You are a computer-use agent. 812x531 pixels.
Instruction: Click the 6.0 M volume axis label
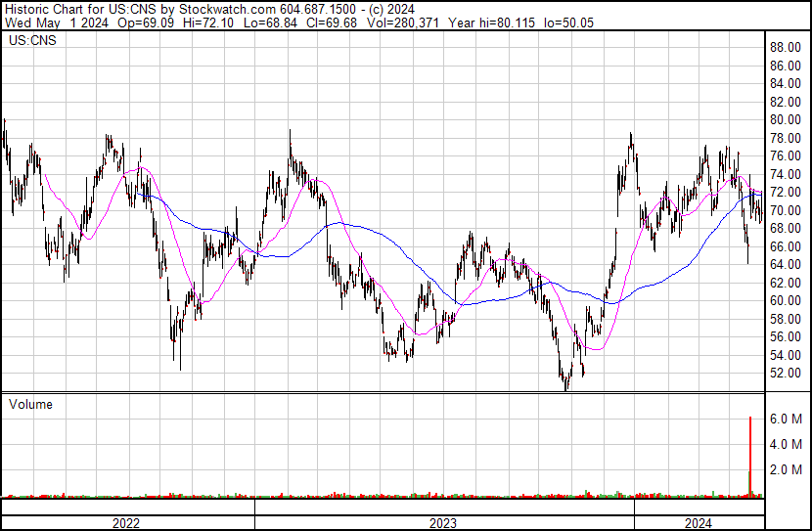pyautogui.click(x=786, y=419)
